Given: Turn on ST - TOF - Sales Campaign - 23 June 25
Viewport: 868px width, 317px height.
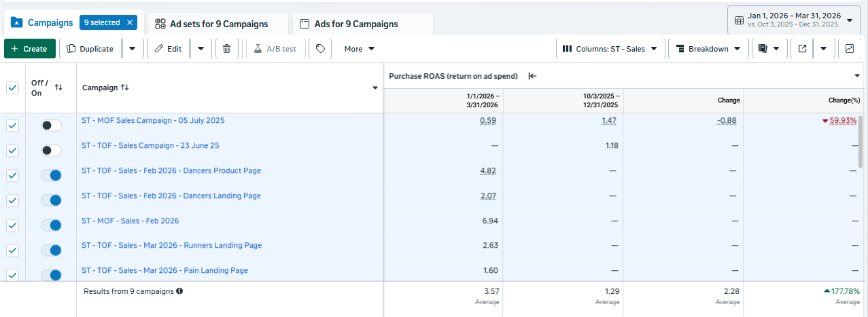Looking at the screenshot, I should pyautogui.click(x=51, y=150).
